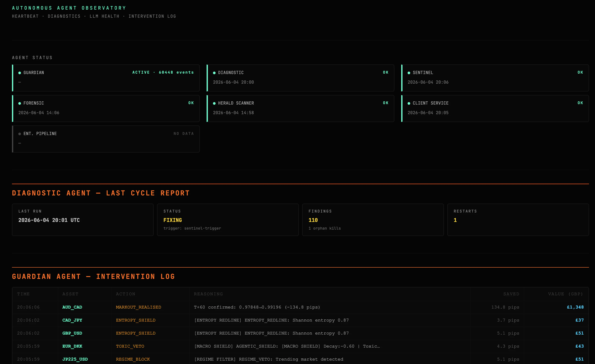Image resolution: width=595 pixels, height=364 pixels.
Task: Click the Diagnostic Agent Last Cycle Report heading
Action: click(x=101, y=193)
